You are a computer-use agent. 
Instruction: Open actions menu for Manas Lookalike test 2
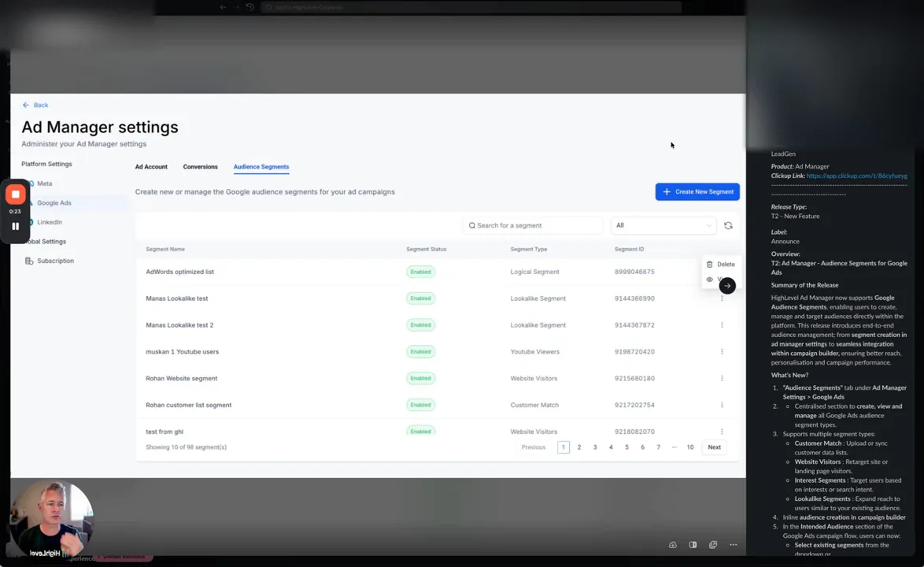click(722, 324)
